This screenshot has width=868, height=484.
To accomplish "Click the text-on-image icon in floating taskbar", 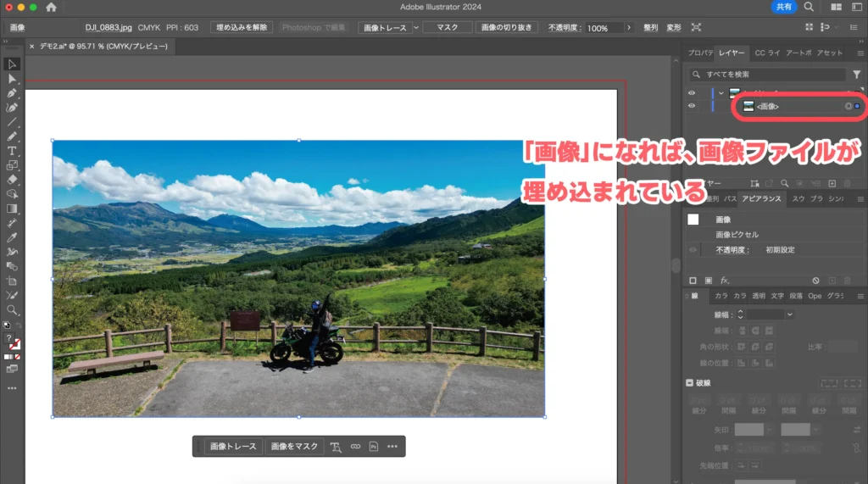I will [336, 447].
